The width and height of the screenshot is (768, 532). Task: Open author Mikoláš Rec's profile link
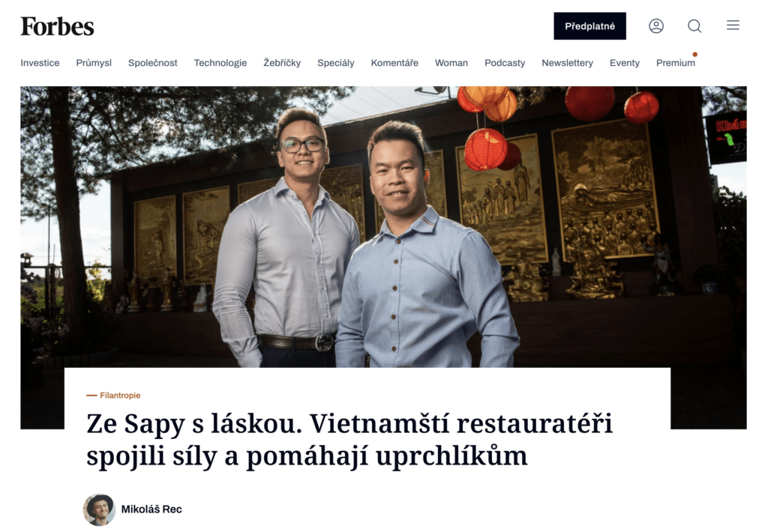[x=151, y=509]
